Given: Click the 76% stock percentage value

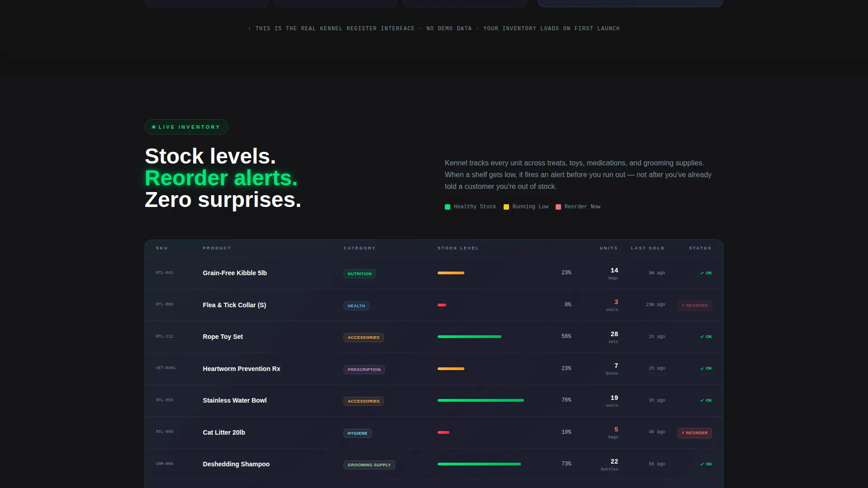Looking at the screenshot, I should (566, 400).
